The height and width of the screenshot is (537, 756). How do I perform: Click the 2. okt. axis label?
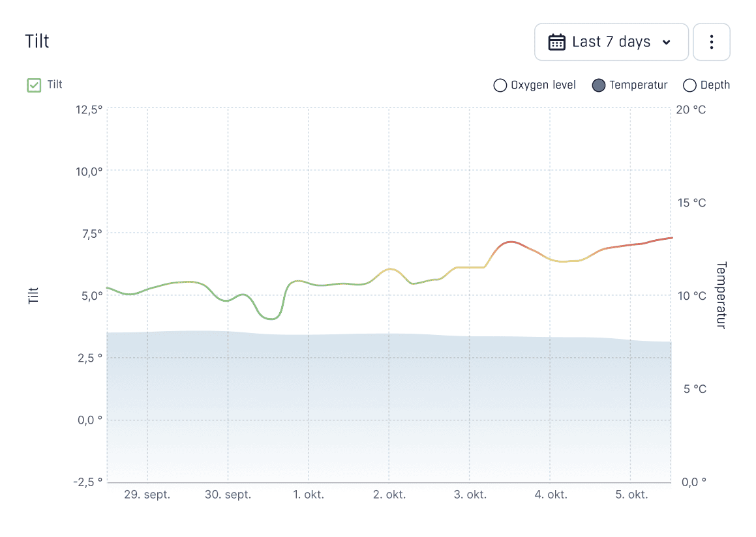[389, 495]
